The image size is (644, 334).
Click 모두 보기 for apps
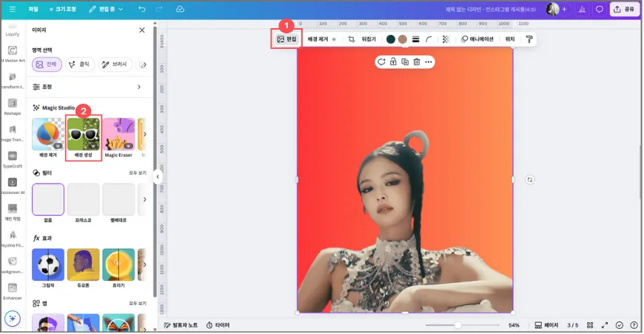(138, 303)
